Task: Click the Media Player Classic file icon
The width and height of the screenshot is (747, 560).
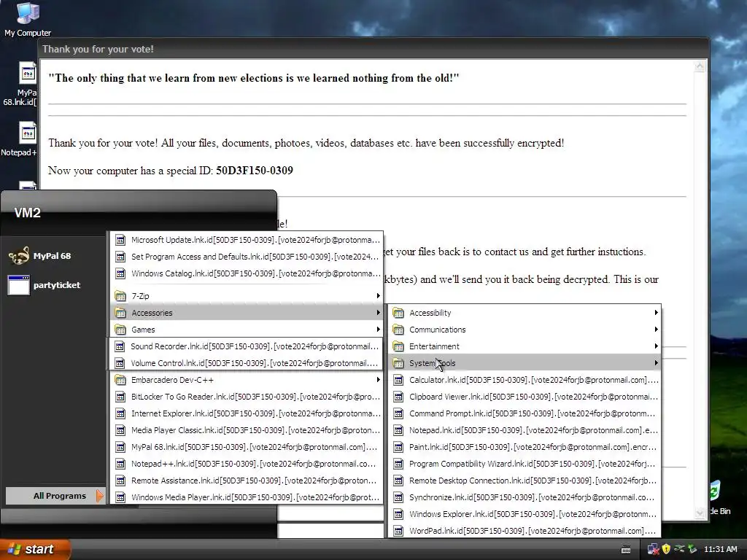Action: click(120, 430)
